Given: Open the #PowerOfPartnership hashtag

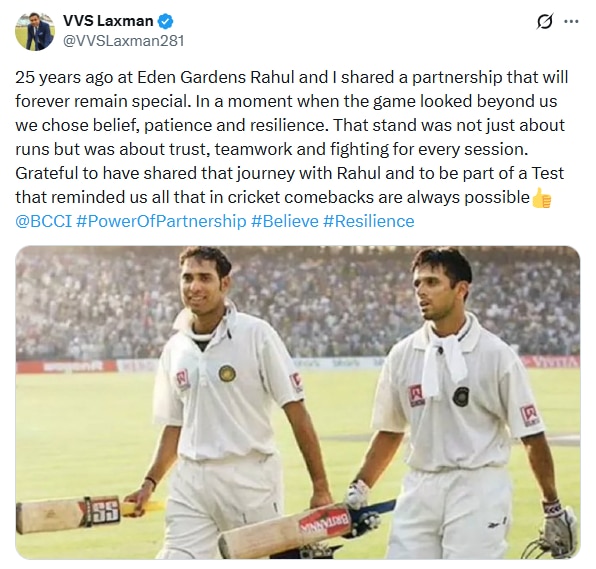Looking at the screenshot, I should 161,221.
